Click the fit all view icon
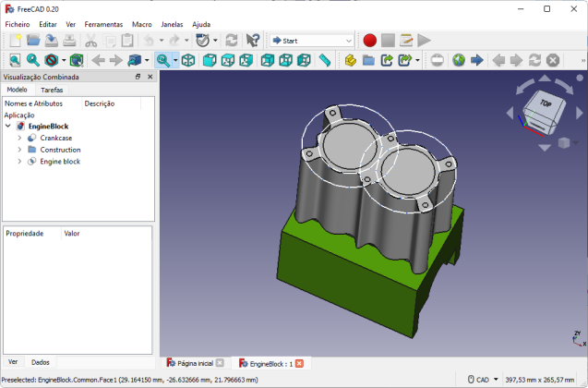This screenshot has height=388, width=588. coord(15,60)
